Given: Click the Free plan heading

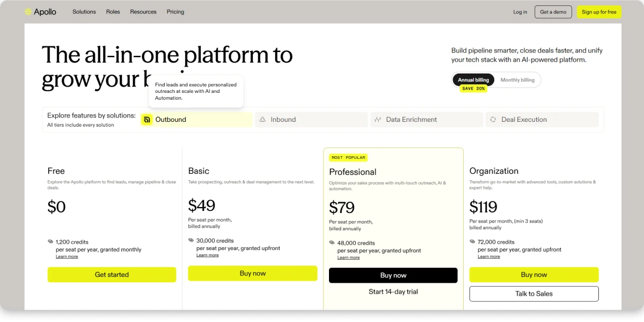Looking at the screenshot, I should pos(56,171).
